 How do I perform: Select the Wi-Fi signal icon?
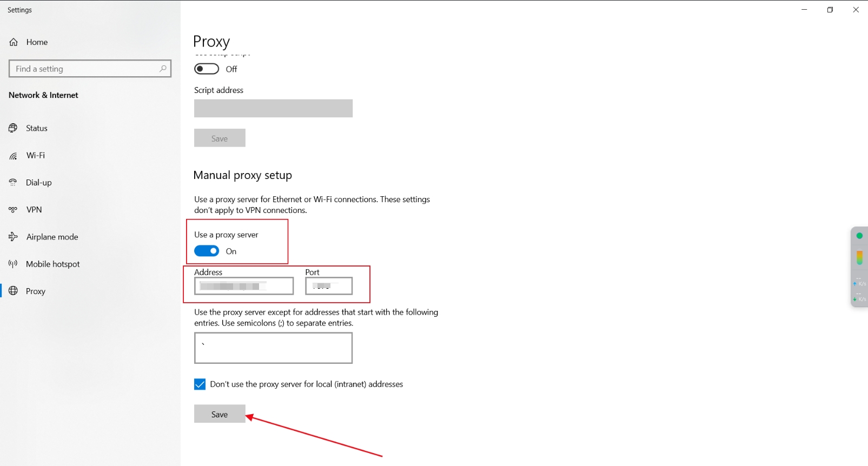point(13,156)
